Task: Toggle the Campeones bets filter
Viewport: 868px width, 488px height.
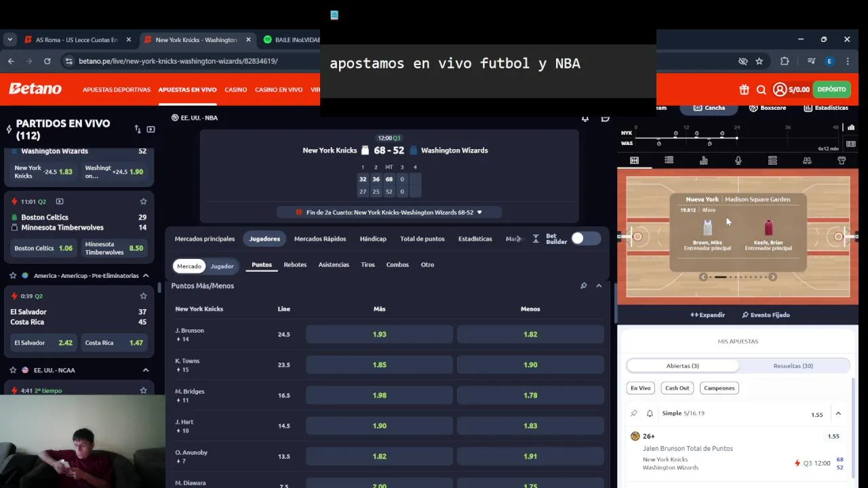Action: [x=719, y=388]
